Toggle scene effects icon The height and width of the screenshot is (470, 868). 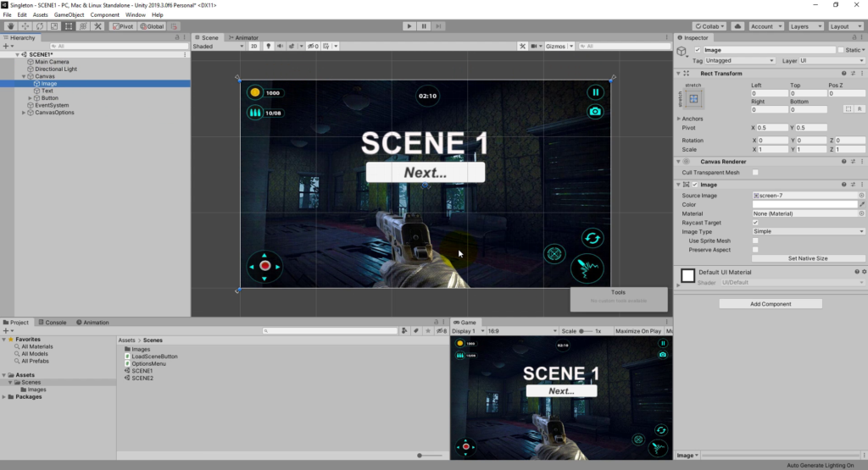coord(292,46)
